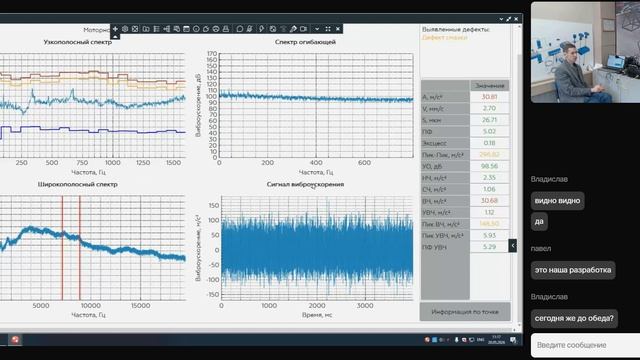Click the diagonal-arrows expand button in title bar

pyautogui.click(x=509, y=19)
